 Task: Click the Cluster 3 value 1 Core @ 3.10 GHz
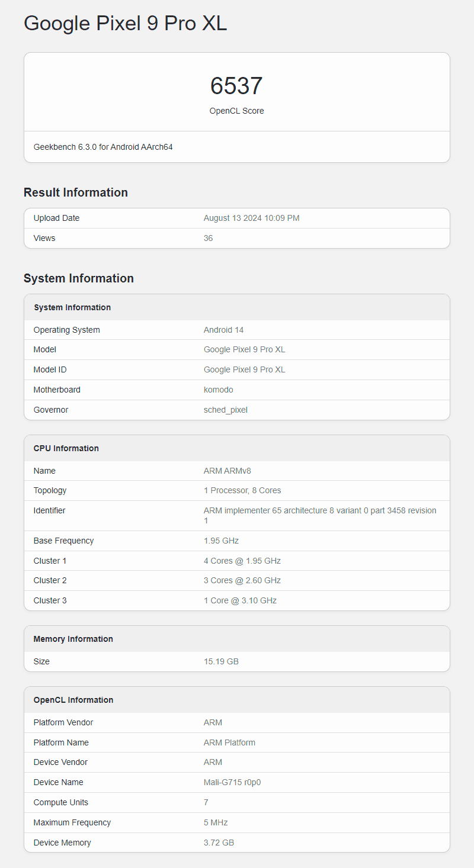coord(240,600)
